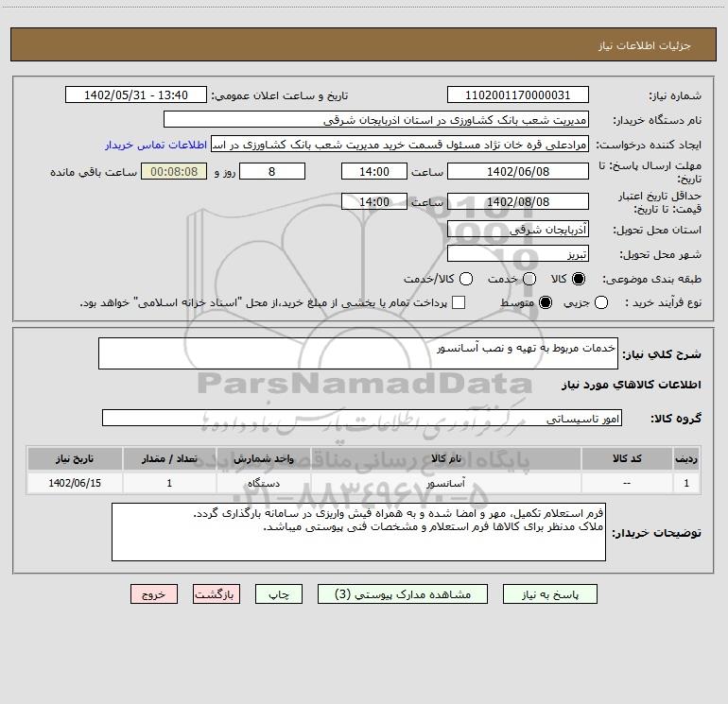Click the need date cell 1402/06/15
The height and width of the screenshot is (704, 728).
(x=75, y=483)
